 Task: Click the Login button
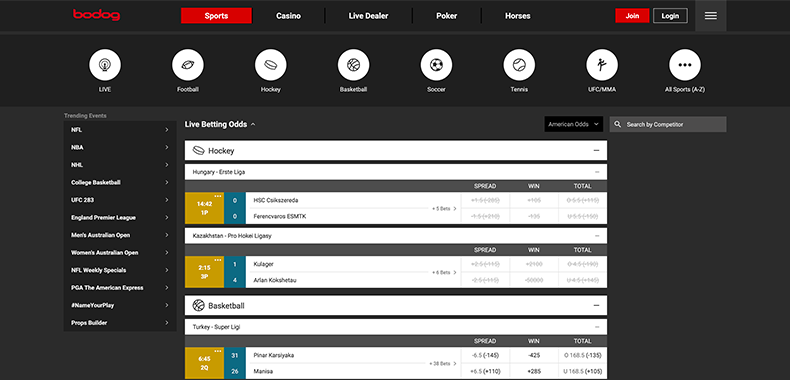(x=670, y=16)
